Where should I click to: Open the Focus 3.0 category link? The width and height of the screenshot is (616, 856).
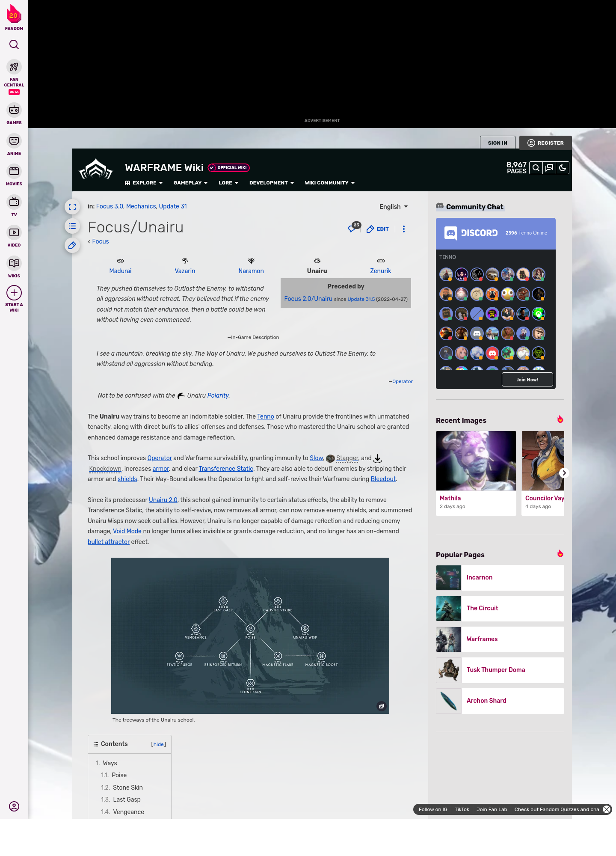110,206
